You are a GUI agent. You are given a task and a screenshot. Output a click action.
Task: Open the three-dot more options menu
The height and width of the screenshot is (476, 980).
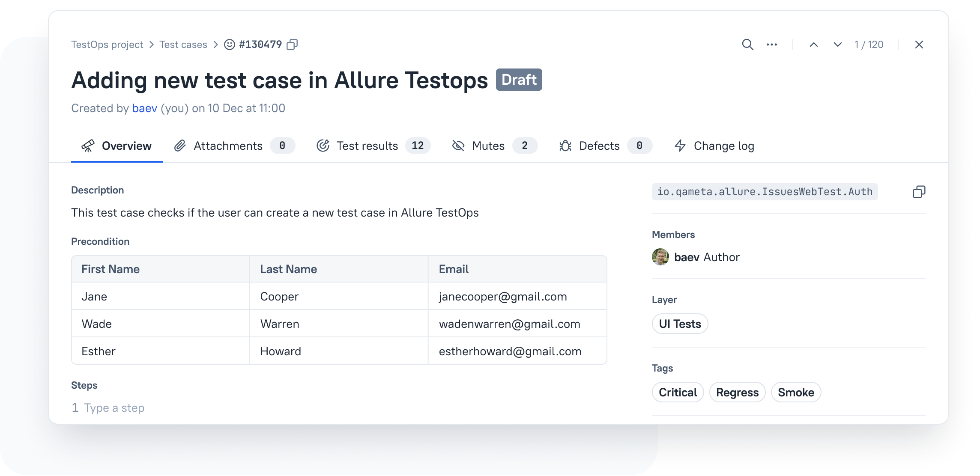(x=772, y=44)
